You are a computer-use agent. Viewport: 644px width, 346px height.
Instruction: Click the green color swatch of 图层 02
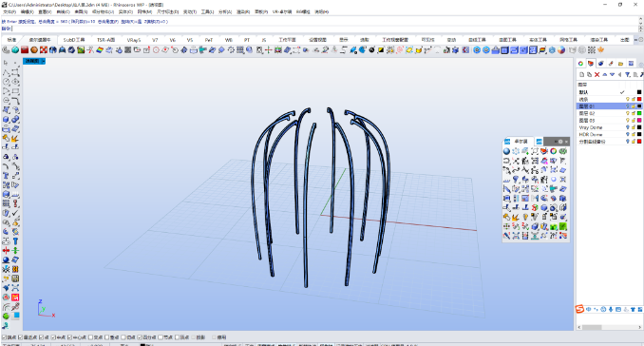pos(639,113)
